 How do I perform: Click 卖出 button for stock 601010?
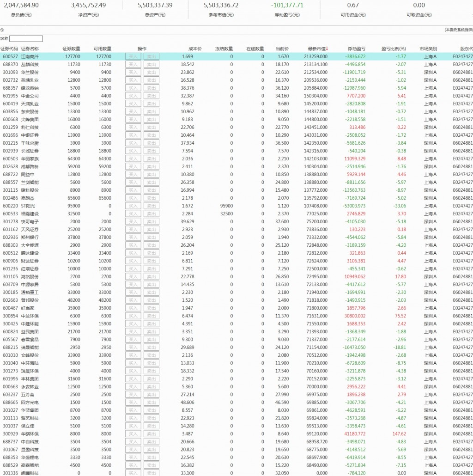click(x=152, y=355)
